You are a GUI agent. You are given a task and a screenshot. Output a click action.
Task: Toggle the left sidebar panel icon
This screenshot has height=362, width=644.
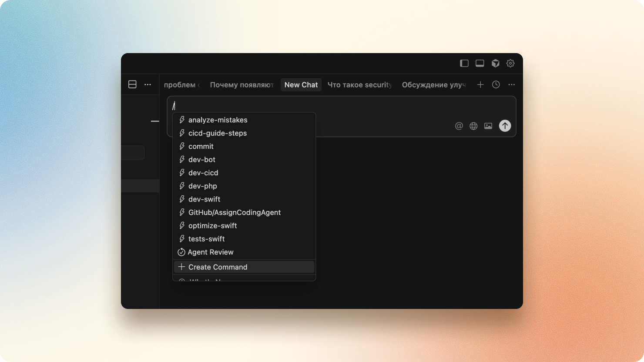463,63
